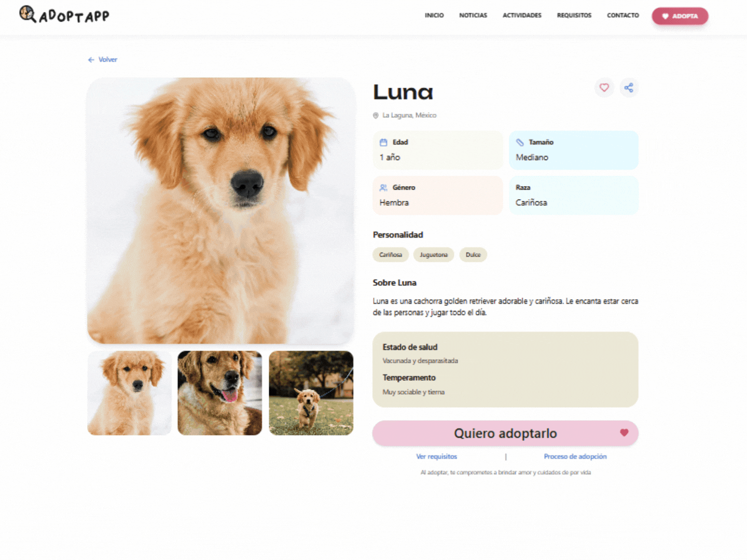Click the AdoptApp logo
747x560 pixels.
pos(64,15)
